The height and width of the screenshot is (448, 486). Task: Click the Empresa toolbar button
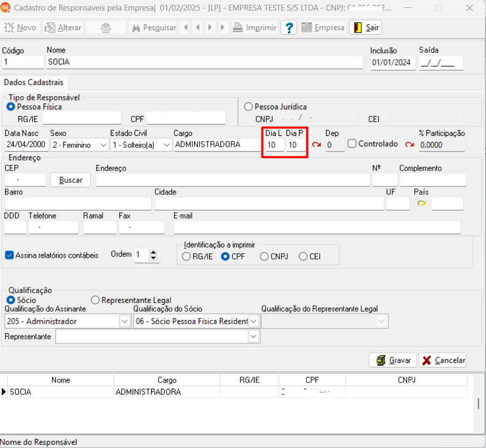323,27
